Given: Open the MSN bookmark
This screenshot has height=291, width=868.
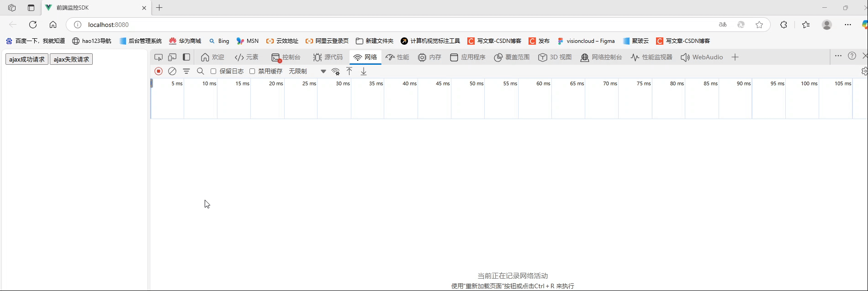Looking at the screenshot, I should (248, 41).
